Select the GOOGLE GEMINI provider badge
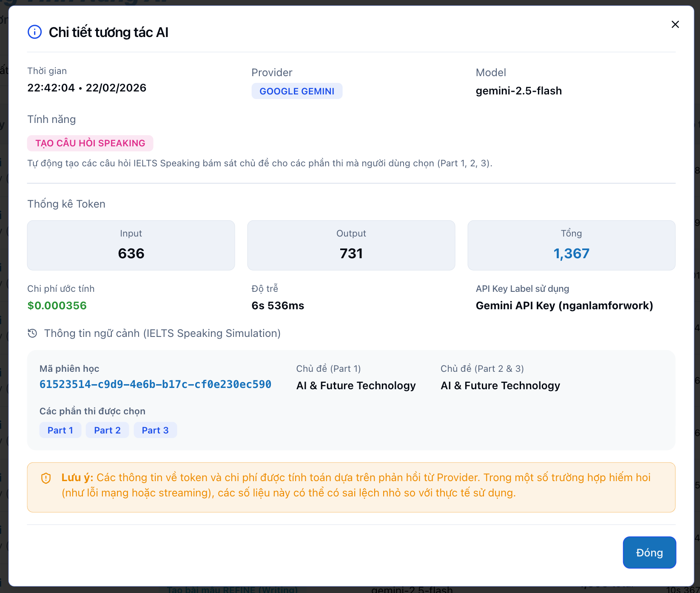Screen dimensions: 700x593 (x=297, y=91)
